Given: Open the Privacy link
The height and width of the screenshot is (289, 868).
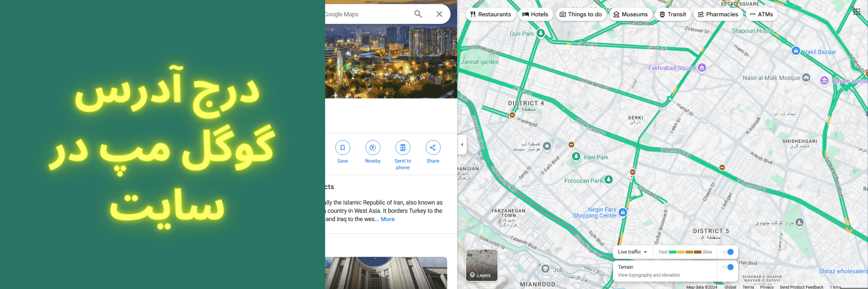Looking at the screenshot, I should pyautogui.click(x=766, y=287).
